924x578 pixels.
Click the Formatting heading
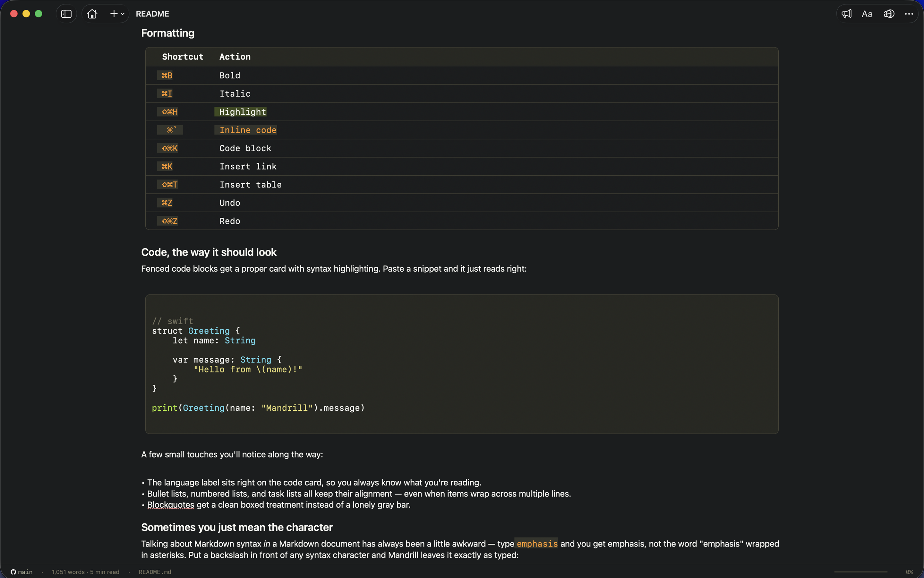coord(167,33)
